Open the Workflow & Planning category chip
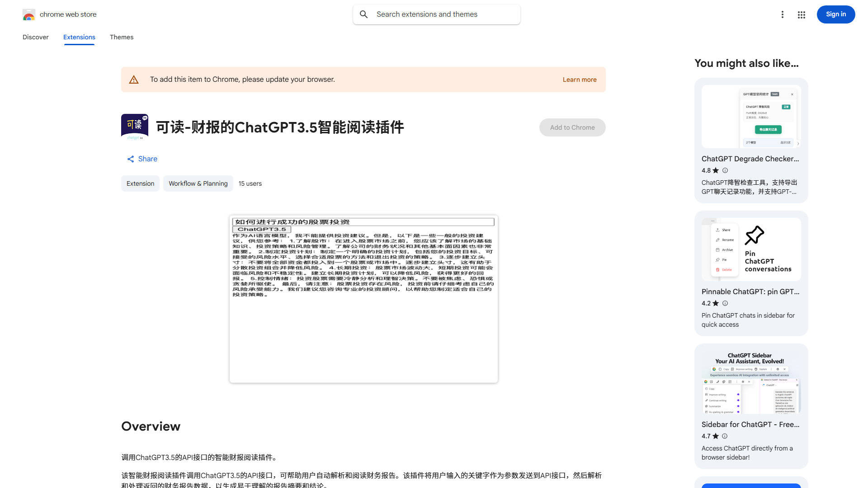 [x=198, y=183]
